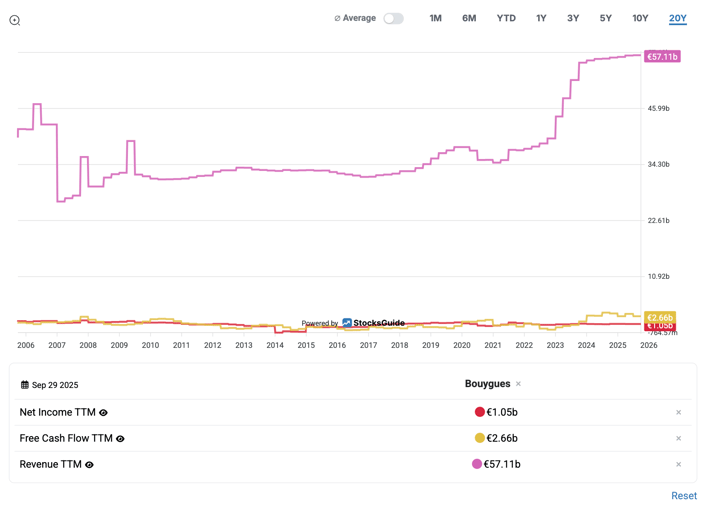Image resolution: width=707 pixels, height=515 pixels.
Task: Remove the Revenue TTM row
Action: point(678,464)
